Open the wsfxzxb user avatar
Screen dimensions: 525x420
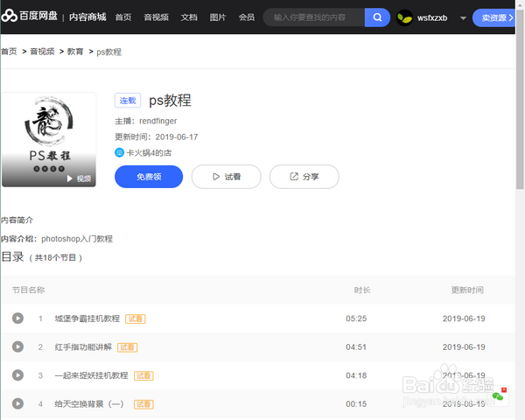[404, 17]
